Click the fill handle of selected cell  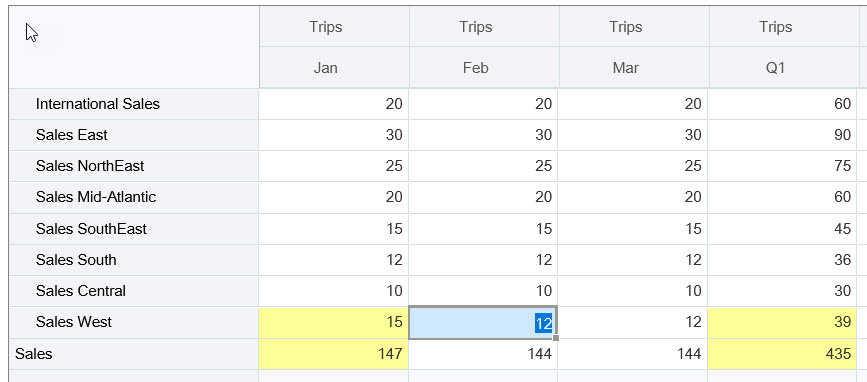556,337
